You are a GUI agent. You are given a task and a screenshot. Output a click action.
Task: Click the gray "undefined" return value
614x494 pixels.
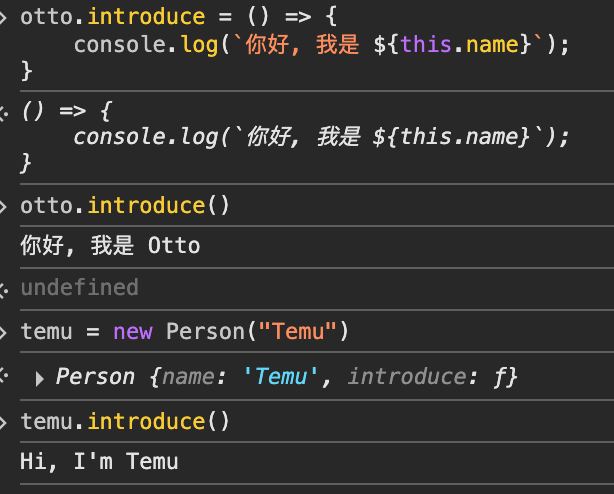79,288
